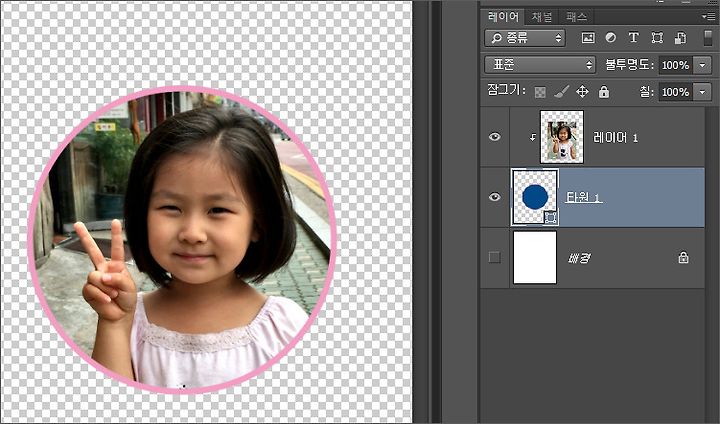Click the vector shape badge on 타원 1
The image size is (720, 424).
point(551,217)
